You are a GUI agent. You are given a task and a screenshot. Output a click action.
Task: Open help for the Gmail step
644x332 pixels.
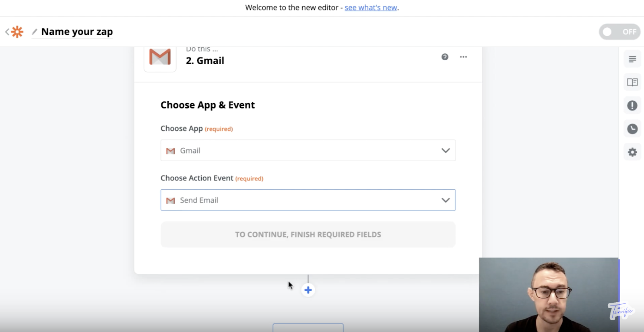(x=445, y=57)
